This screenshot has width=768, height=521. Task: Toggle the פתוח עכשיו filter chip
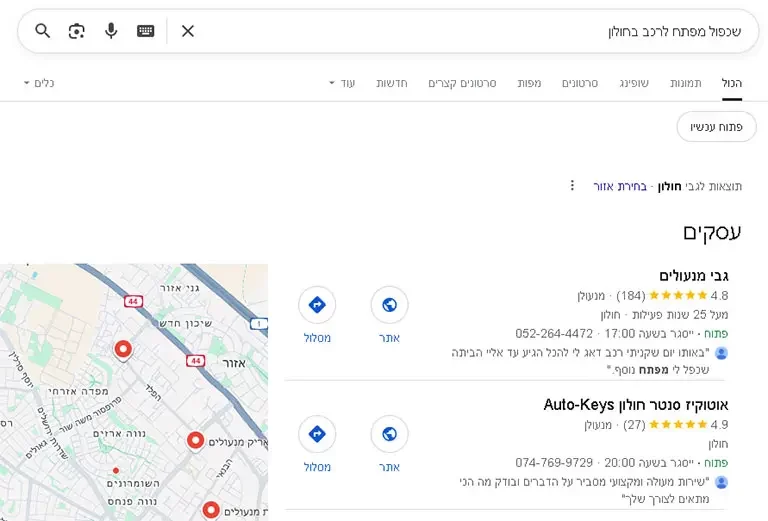[714, 127]
